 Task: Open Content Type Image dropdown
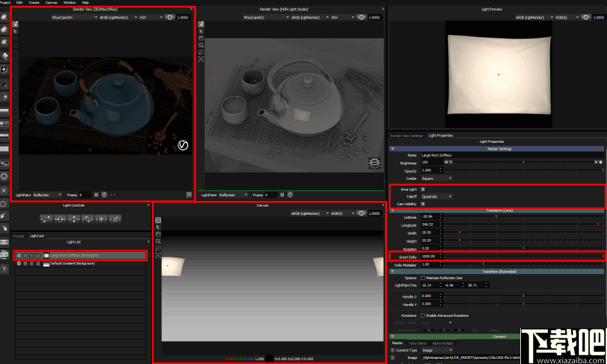click(437, 351)
